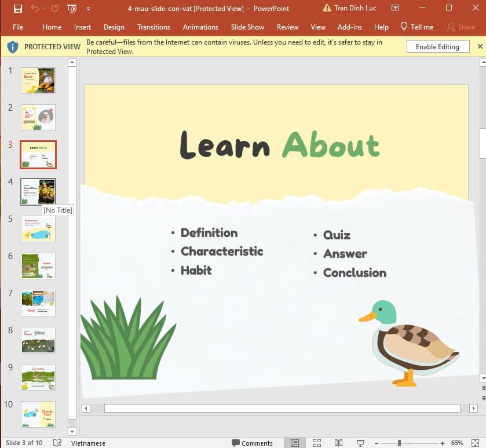
Task: Open Reading View from the status bar
Action: 338,443
